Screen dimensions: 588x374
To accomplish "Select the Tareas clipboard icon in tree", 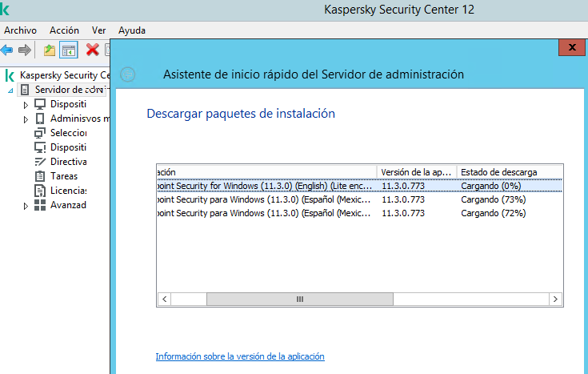I will 40,176.
